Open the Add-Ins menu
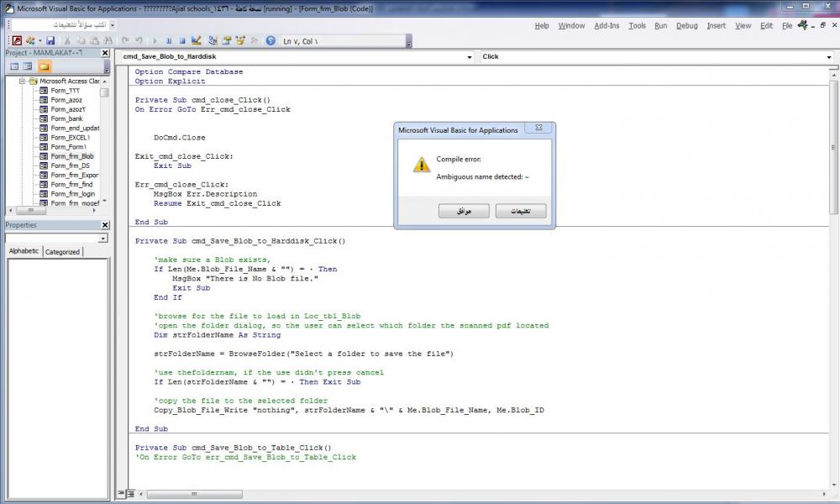The height and width of the screenshot is (504, 840). tap(606, 26)
